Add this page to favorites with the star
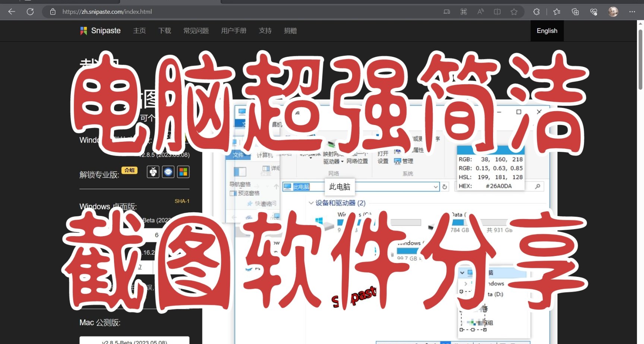This screenshot has height=344, width=644. pos(514,12)
